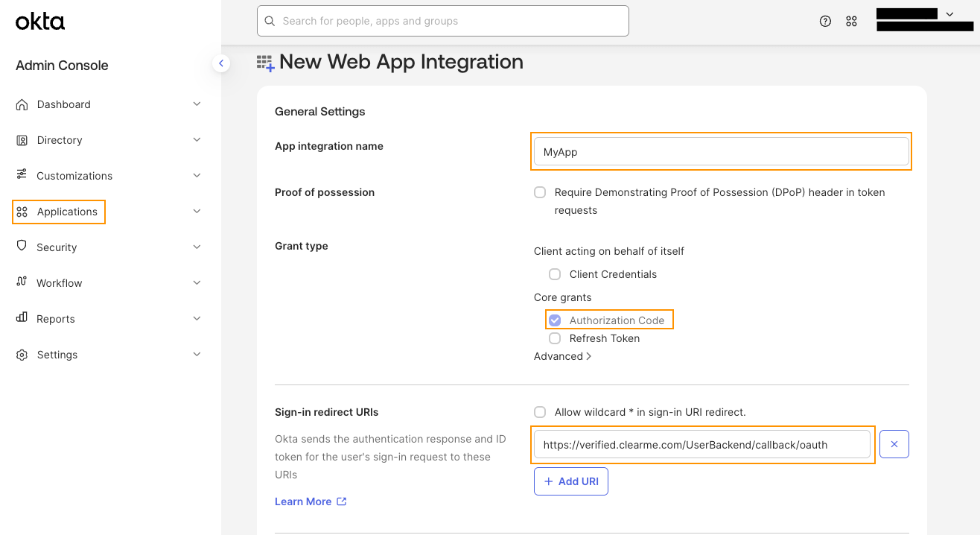Check the Client Credentials grant
Screen dimensions: 980x535
(x=555, y=274)
